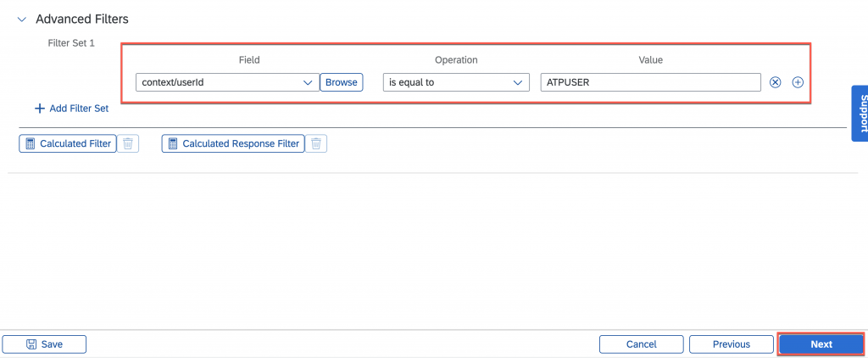This screenshot has height=358, width=868.
Task: Open the Support side tab
Action: pyautogui.click(x=860, y=113)
